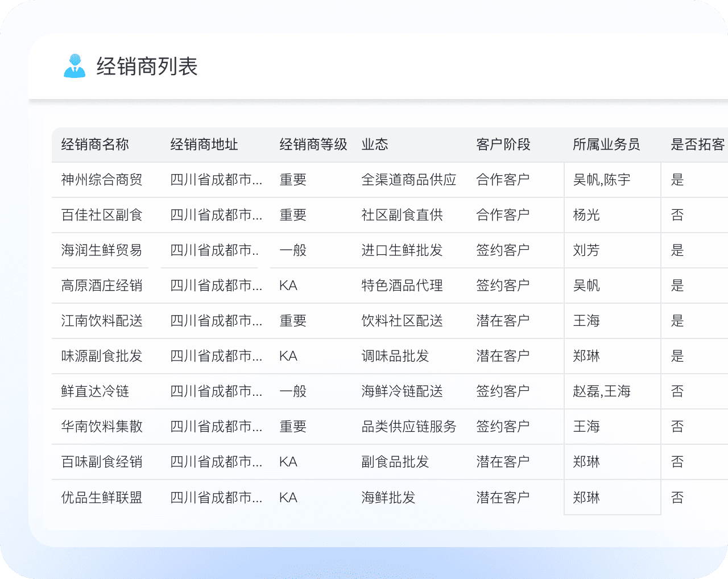Click the 吴帆,陈宇 salesperson cell
The width and height of the screenshot is (728, 579).
[x=602, y=180]
